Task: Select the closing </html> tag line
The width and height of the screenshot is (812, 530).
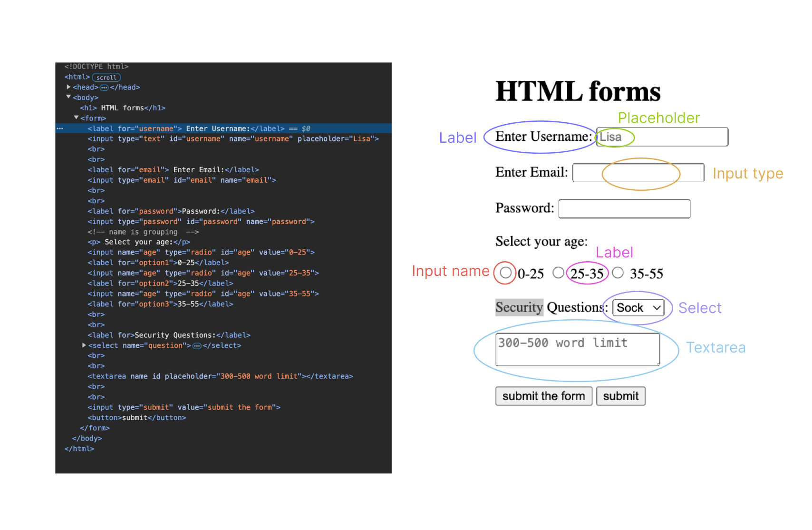Action: coord(79,449)
